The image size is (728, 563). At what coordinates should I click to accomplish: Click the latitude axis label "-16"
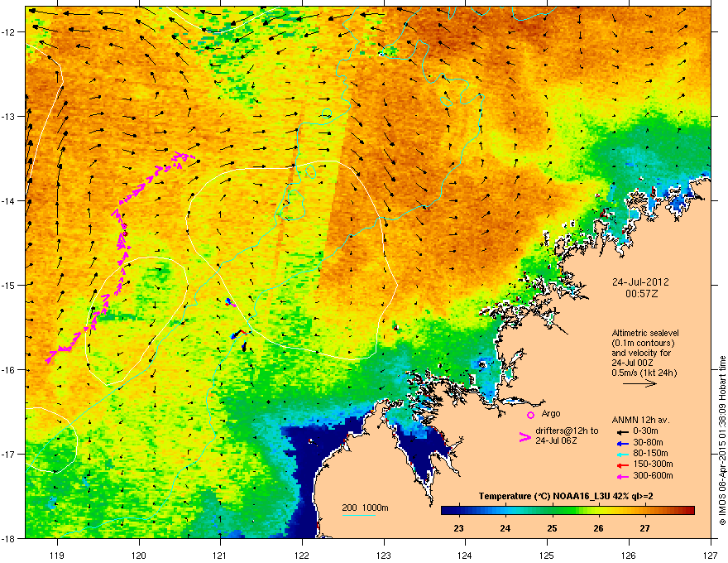pos(9,370)
